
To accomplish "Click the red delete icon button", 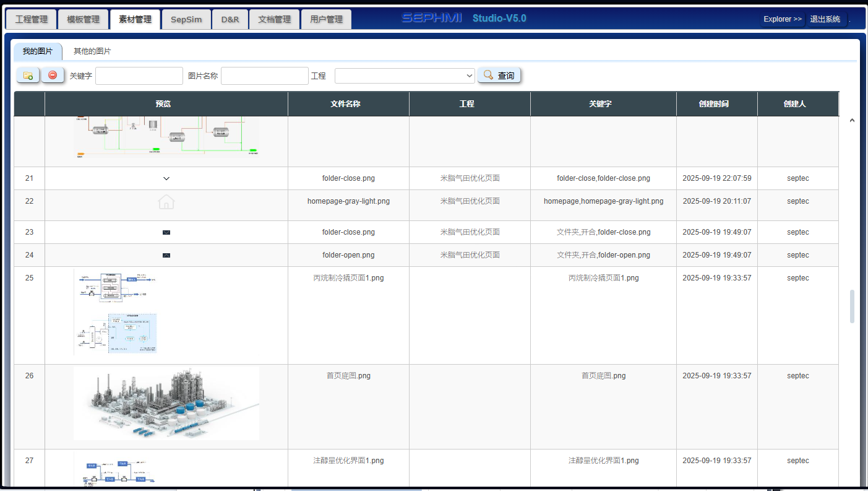I will [x=53, y=76].
